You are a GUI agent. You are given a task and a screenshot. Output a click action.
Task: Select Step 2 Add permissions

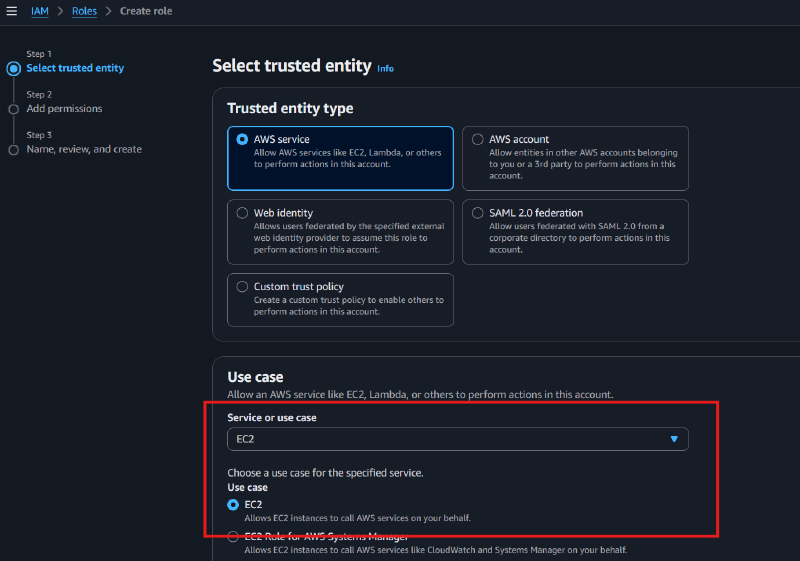tap(64, 109)
